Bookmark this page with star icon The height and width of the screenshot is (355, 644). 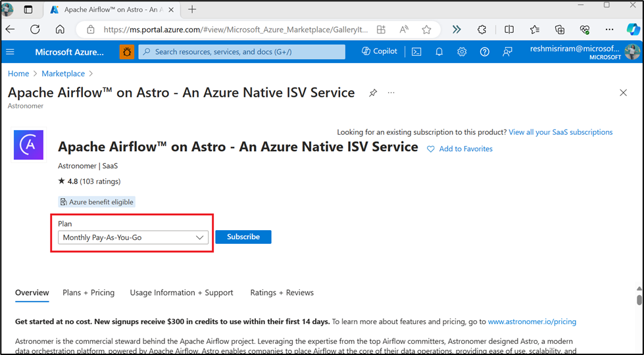pyautogui.click(x=426, y=30)
